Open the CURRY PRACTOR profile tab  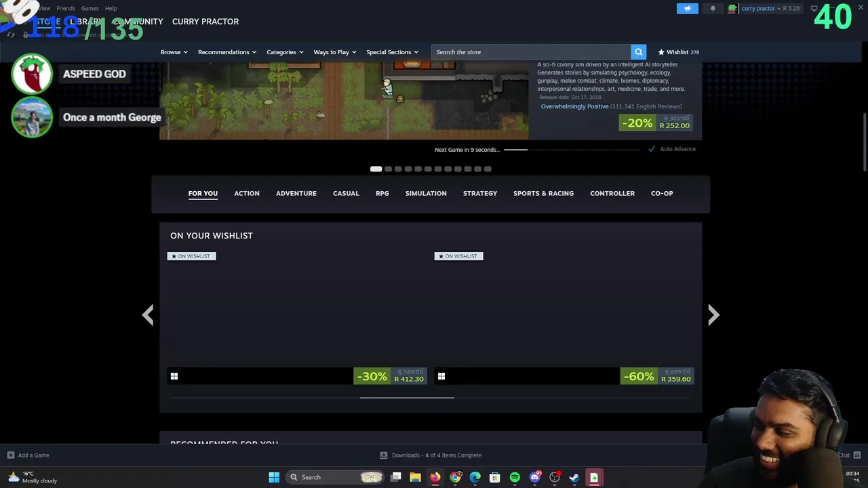click(205, 22)
